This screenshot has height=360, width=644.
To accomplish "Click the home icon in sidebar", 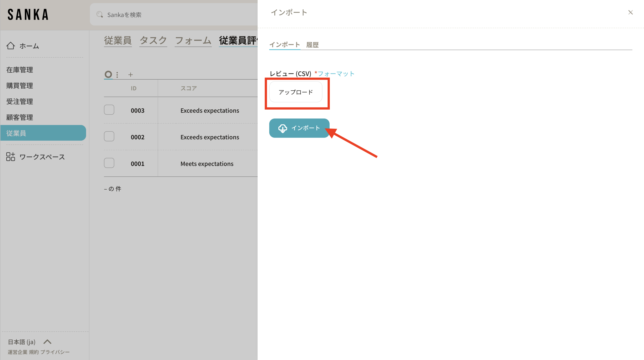I will tap(11, 46).
